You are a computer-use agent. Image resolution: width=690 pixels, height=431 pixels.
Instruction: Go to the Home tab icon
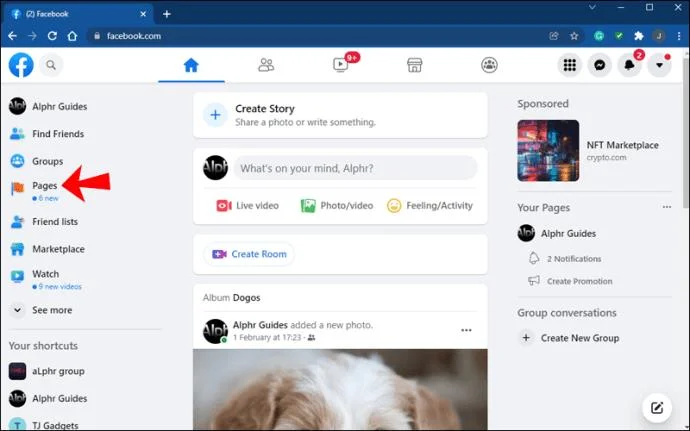pyautogui.click(x=191, y=65)
